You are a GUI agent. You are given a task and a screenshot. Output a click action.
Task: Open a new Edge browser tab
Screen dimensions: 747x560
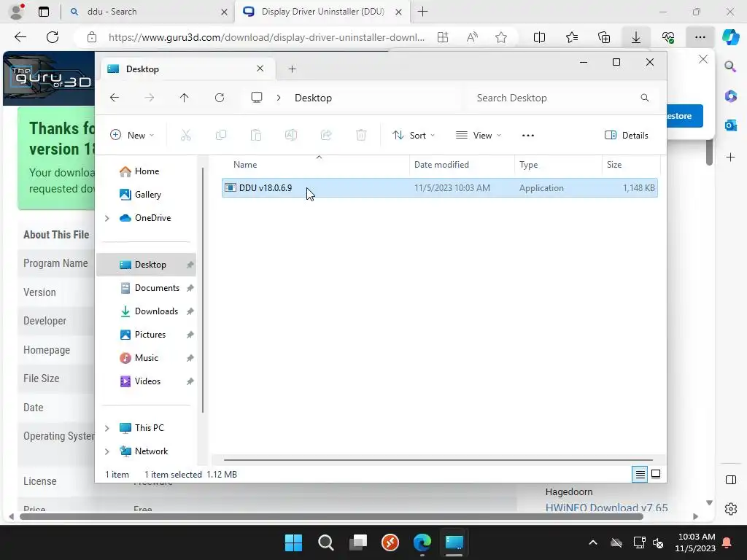click(422, 12)
